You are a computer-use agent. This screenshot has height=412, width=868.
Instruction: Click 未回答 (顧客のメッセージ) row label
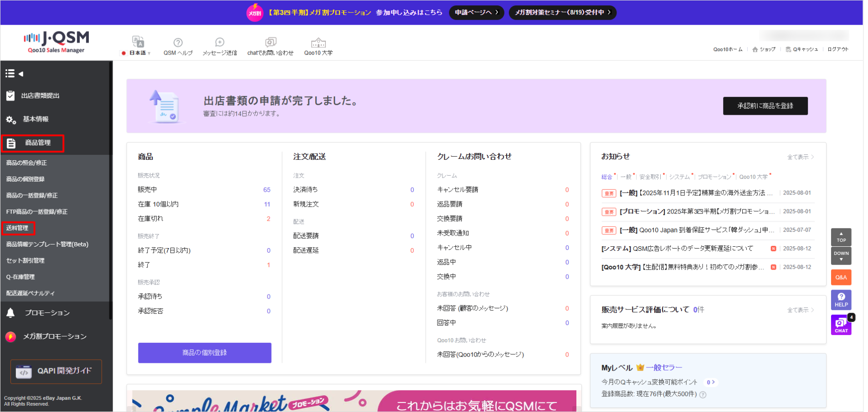pos(473,308)
